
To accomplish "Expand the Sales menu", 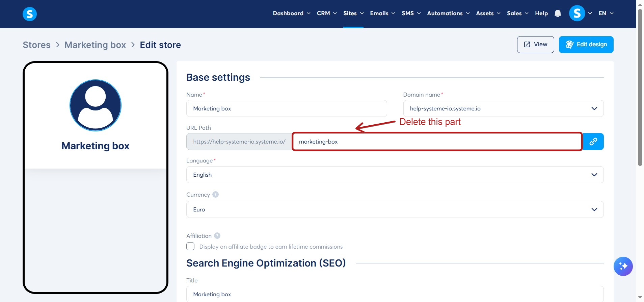I will 517,14.
